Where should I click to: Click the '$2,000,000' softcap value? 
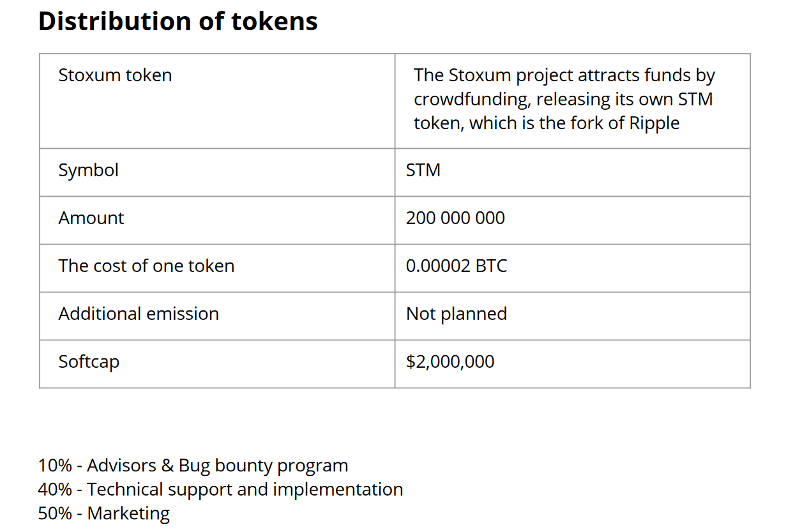pyautogui.click(x=450, y=361)
